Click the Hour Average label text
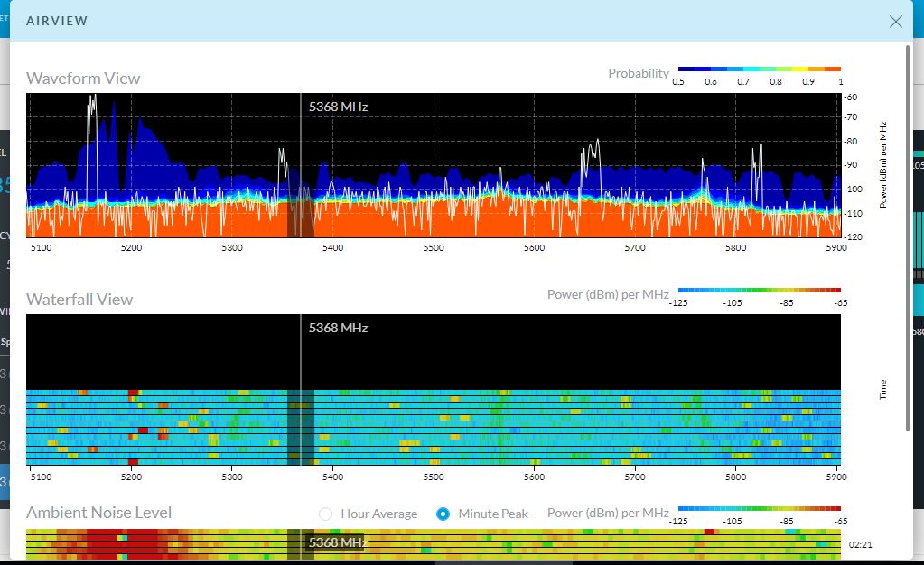 pos(379,514)
